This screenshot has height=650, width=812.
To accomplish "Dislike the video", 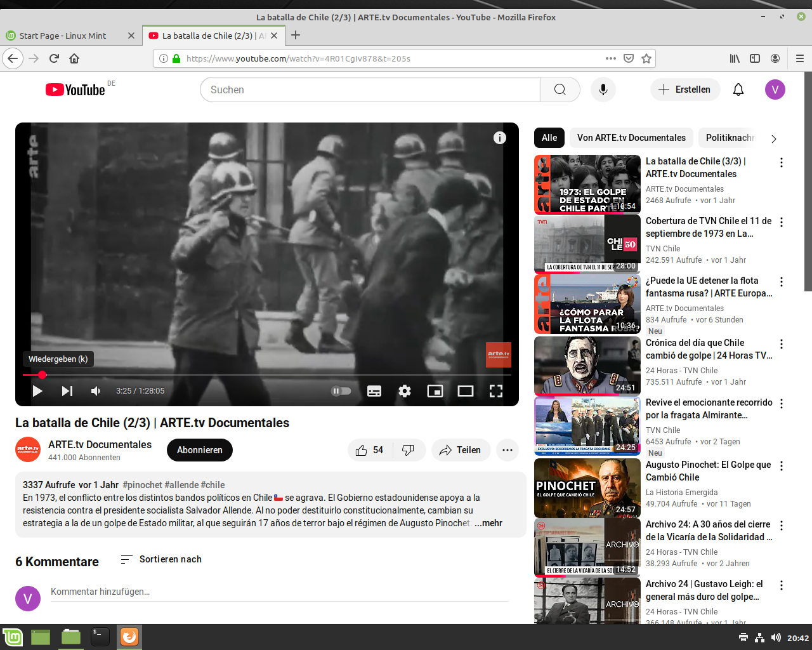I will pos(409,450).
